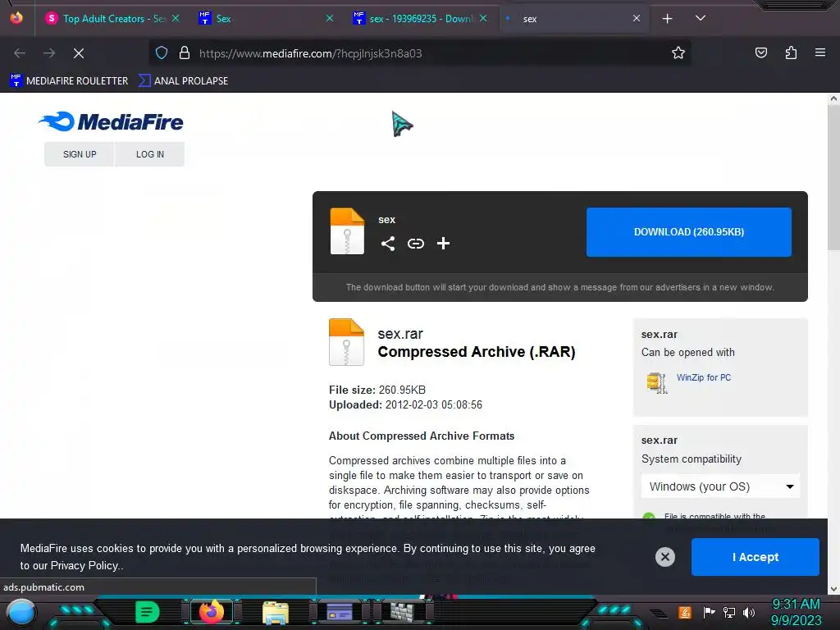The width and height of the screenshot is (840, 630).
Task: Click the 'Uploaded: 2012-02-03 05:08:56' text
Action: 405,405
